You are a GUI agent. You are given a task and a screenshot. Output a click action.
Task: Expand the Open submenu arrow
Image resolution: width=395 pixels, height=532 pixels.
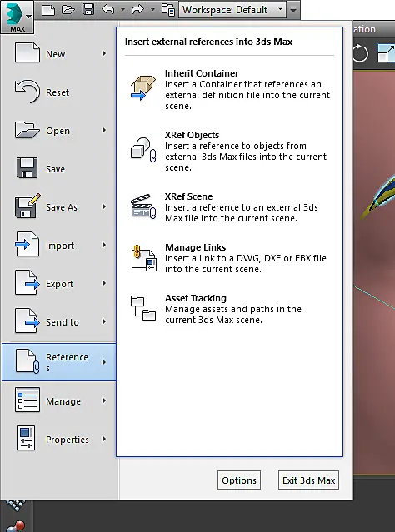[x=104, y=130]
